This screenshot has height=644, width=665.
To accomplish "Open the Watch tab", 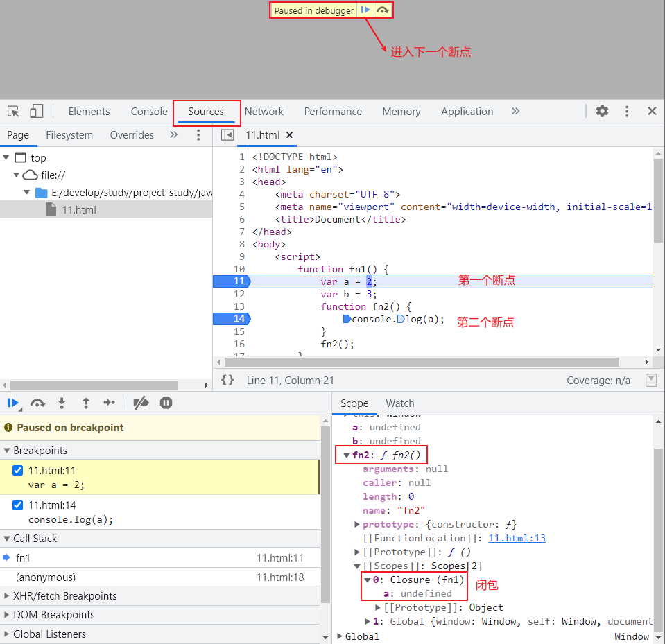I will (399, 403).
